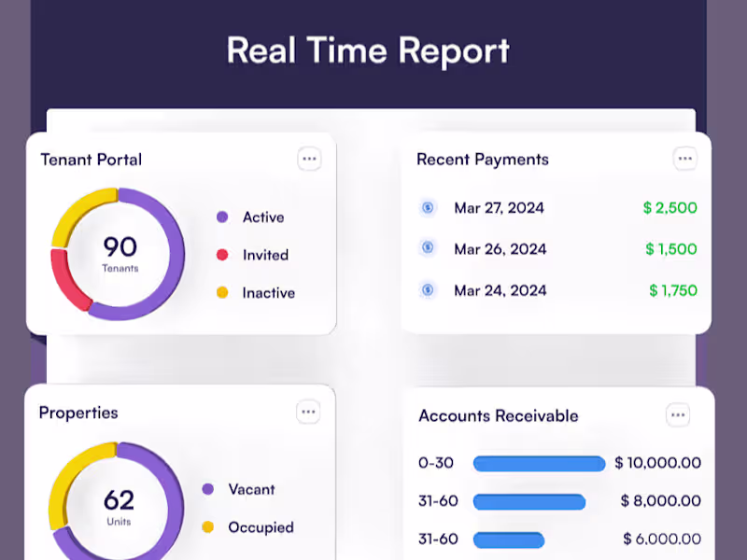Image resolution: width=747 pixels, height=560 pixels.
Task: Click the dollar icon beside Mar 26, 2024
Action: pos(428,247)
